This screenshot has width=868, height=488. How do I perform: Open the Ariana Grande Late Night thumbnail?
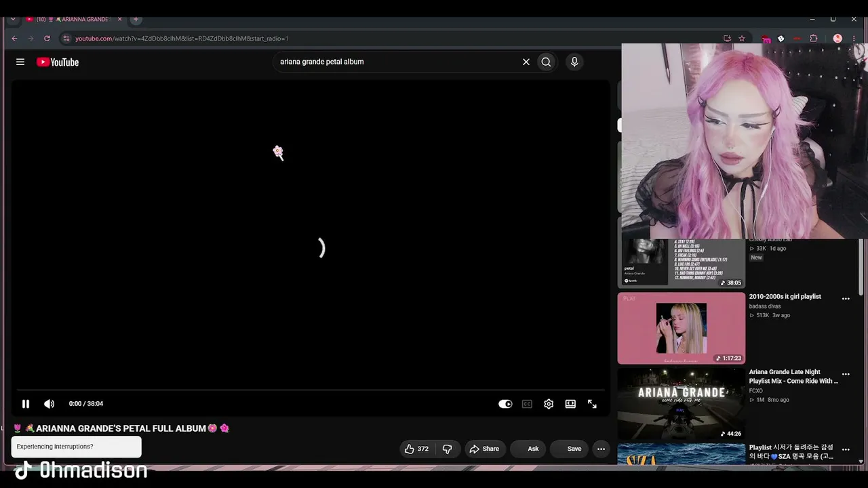coord(682,404)
